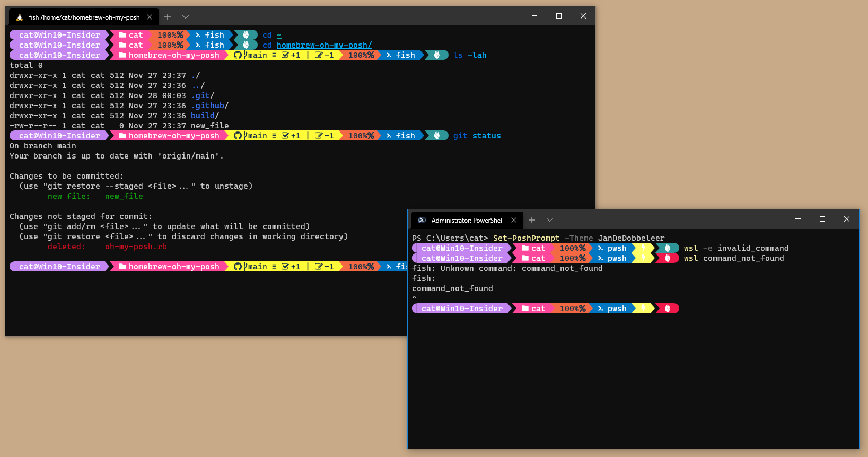
Task: Click the red status icon before 'wsl command_not_found'
Action: pos(668,258)
